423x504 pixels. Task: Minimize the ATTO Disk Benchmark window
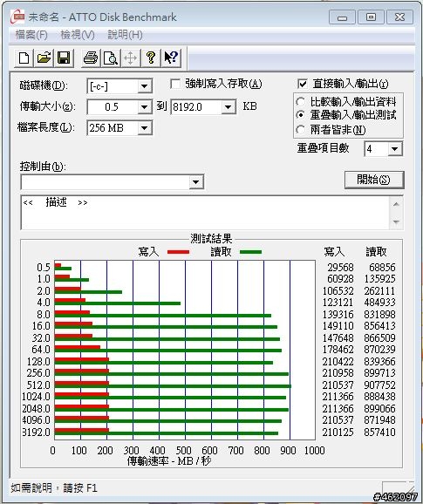[342, 17]
